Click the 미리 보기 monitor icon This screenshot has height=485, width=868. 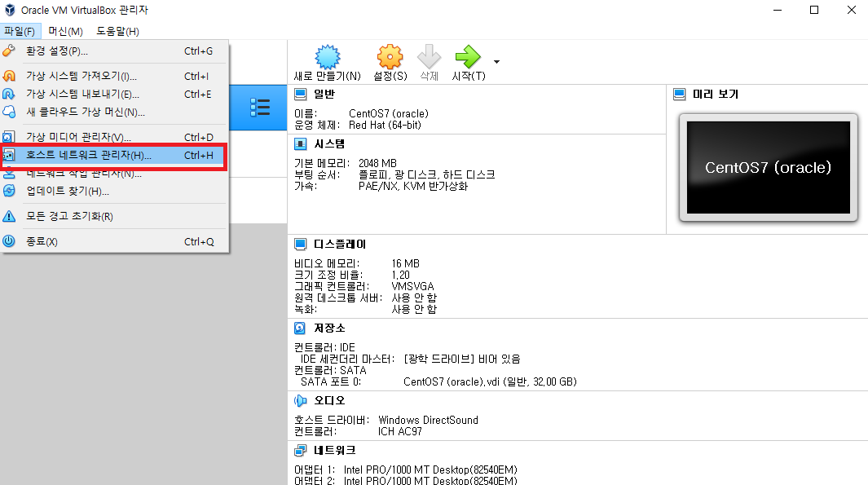point(679,94)
